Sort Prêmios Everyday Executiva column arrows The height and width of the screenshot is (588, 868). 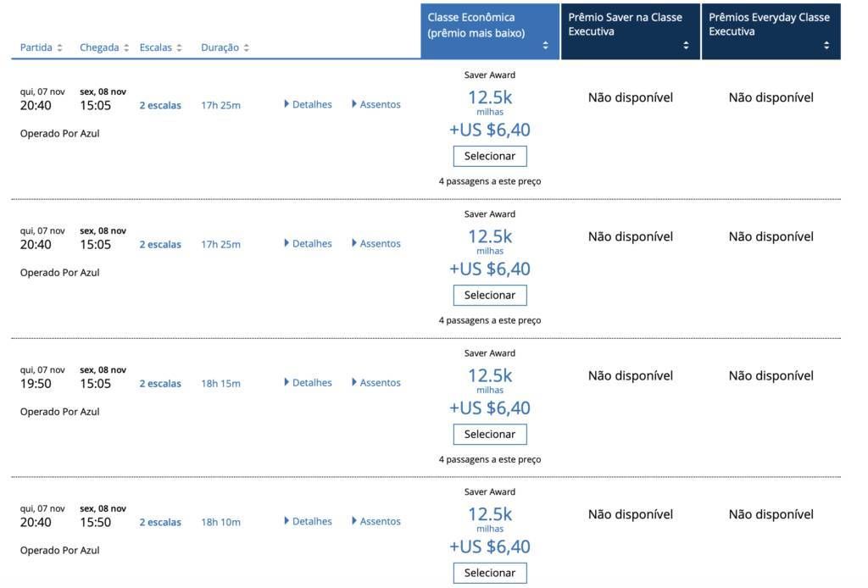[826, 46]
